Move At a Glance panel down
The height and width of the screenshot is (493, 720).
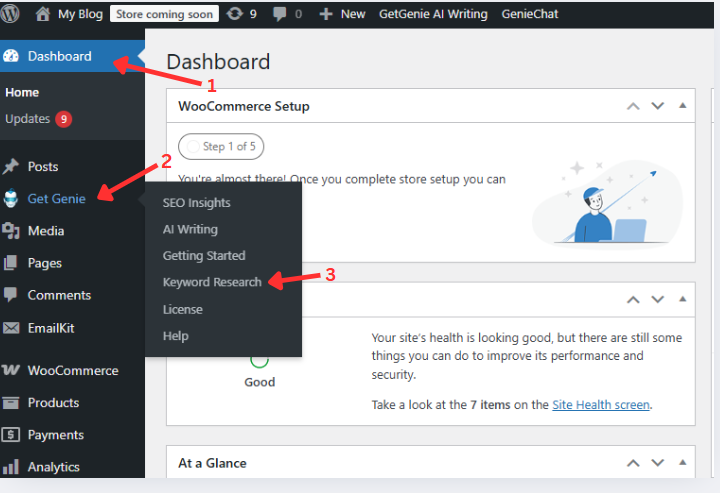(658, 463)
